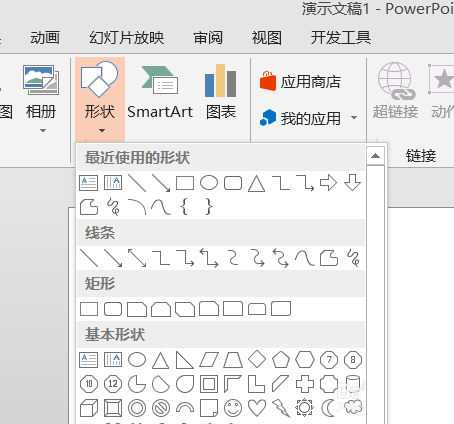The height and width of the screenshot is (424, 454).
Task: Select triangle in recently used shapes
Action: point(257,183)
